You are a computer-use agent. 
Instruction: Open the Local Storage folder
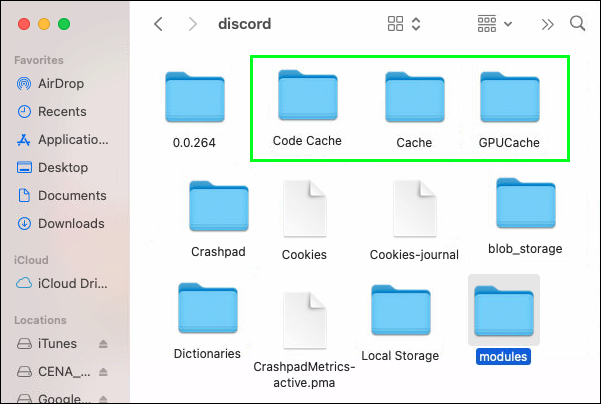tap(400, 311)
